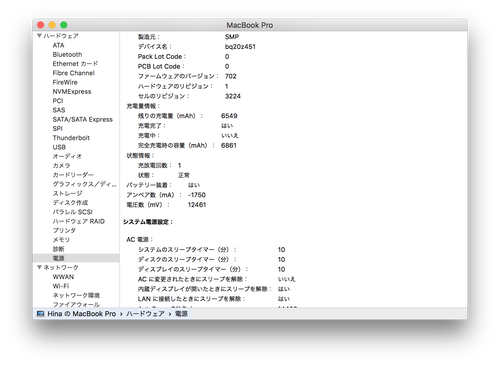500x366 pixels.
Task: Minimize the window with yellow button
Action: [52, 25]
